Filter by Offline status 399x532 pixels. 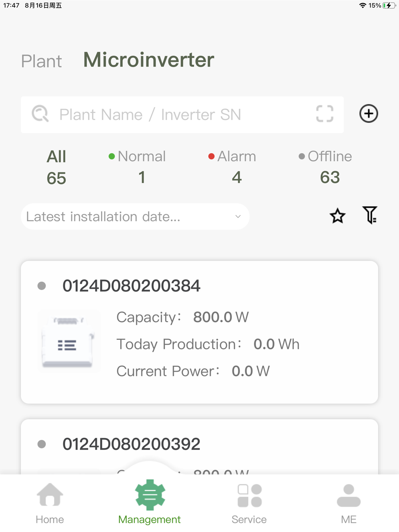click(326, 167)
